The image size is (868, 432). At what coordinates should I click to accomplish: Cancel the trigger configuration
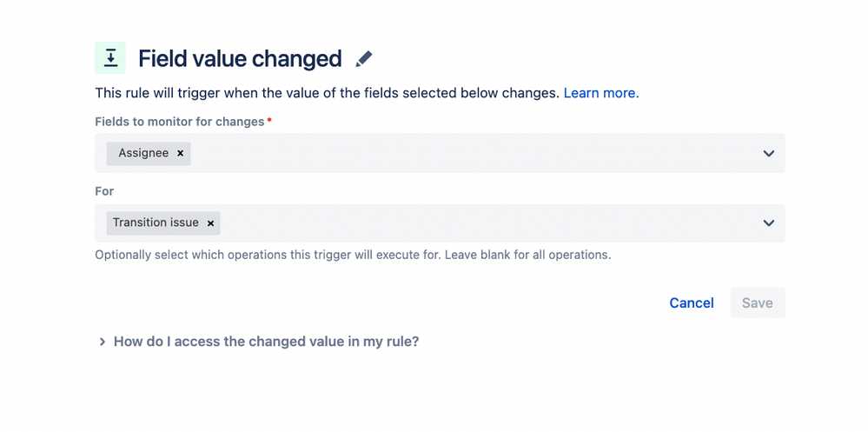point(692,303)
